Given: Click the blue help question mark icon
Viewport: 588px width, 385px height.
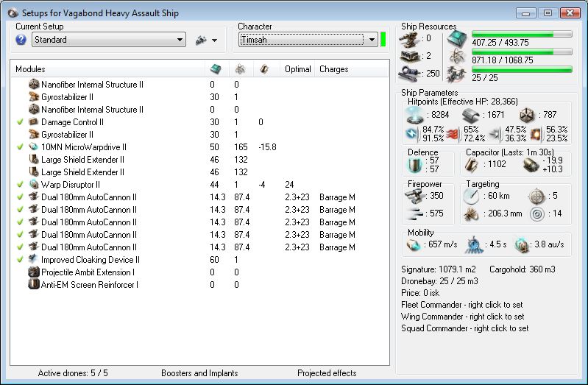Looking at the screenshot, I should coord(21,40).
